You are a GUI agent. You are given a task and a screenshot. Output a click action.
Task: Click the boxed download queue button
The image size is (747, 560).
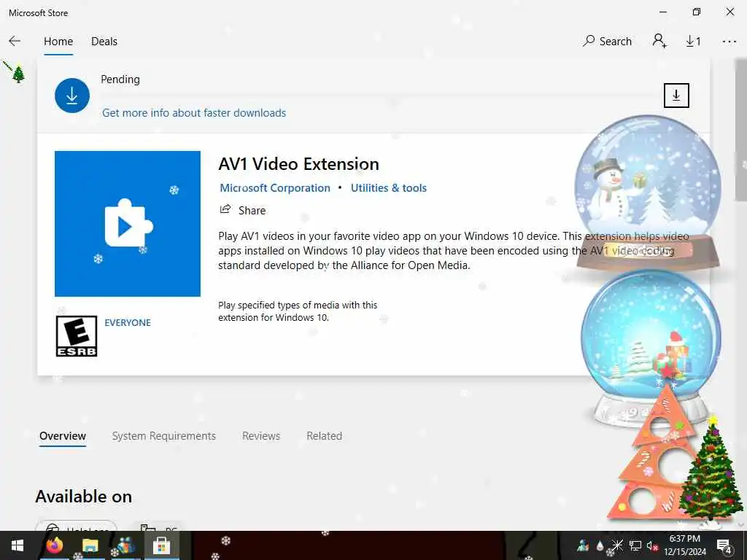[x=676, y=96]
